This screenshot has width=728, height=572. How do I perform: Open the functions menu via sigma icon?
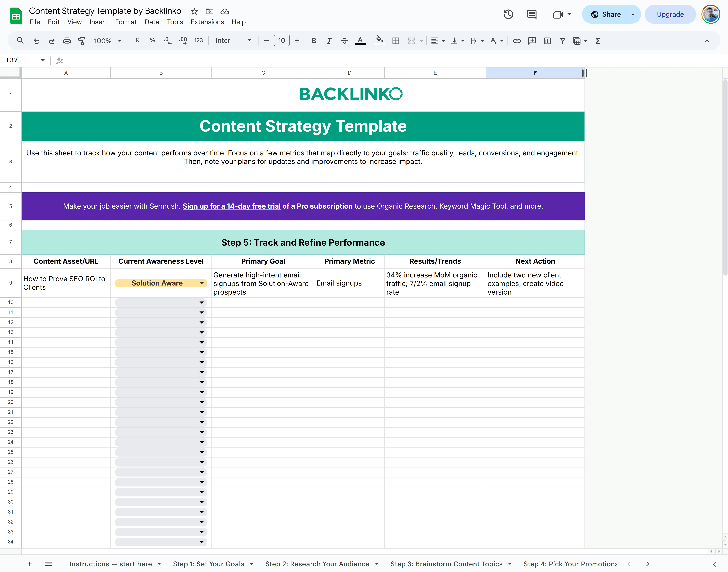pyautogui.click(x=598, y=41)
